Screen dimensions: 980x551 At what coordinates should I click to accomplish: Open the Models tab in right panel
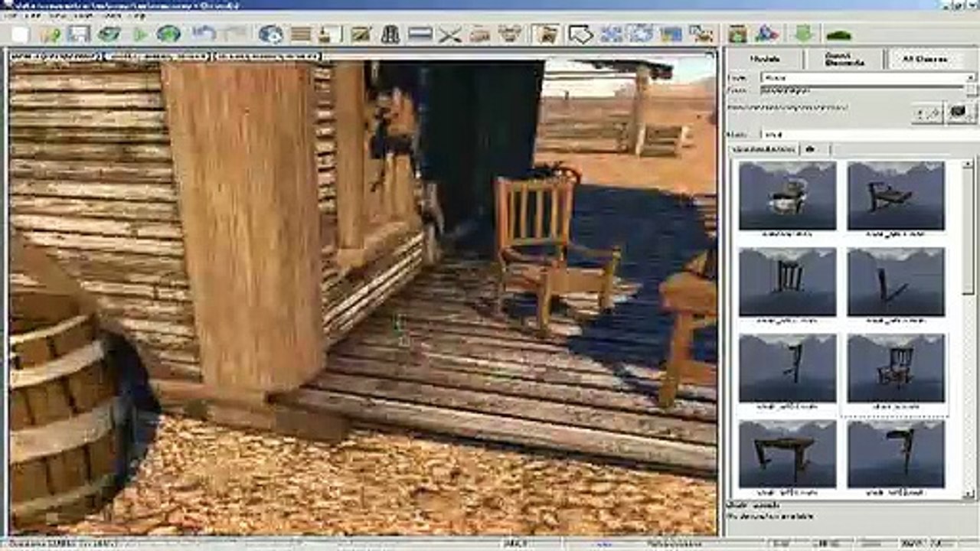point(765,59)
